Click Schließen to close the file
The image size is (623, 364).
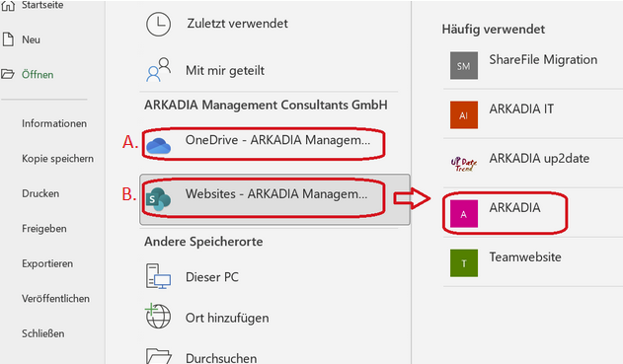point(42,333)
